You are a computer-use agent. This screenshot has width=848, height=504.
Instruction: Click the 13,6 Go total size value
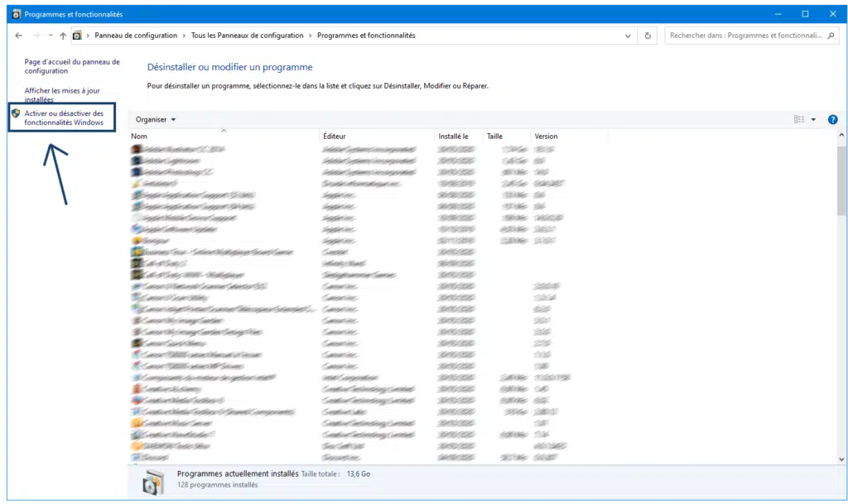(x=359, y=473)
